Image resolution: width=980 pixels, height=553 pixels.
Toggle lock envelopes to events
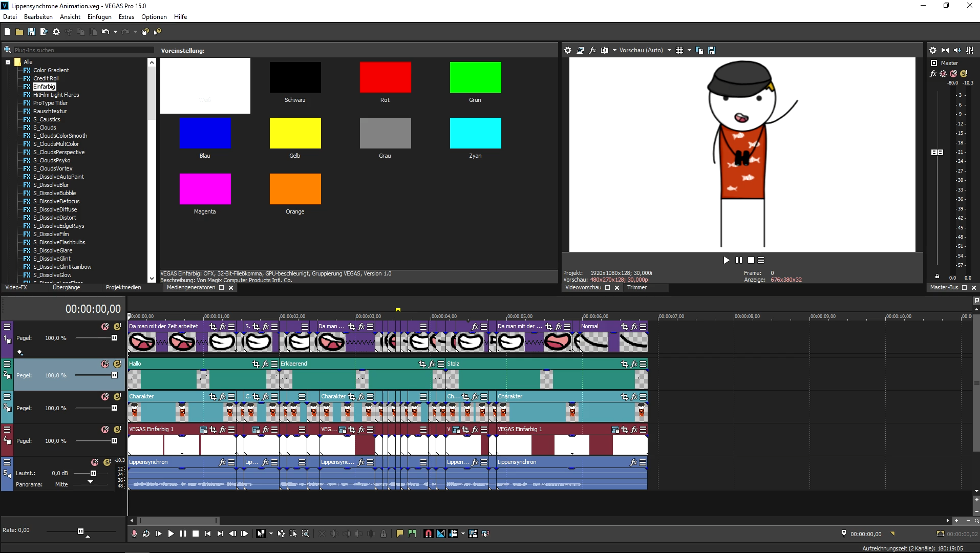[x=473, y=534]
